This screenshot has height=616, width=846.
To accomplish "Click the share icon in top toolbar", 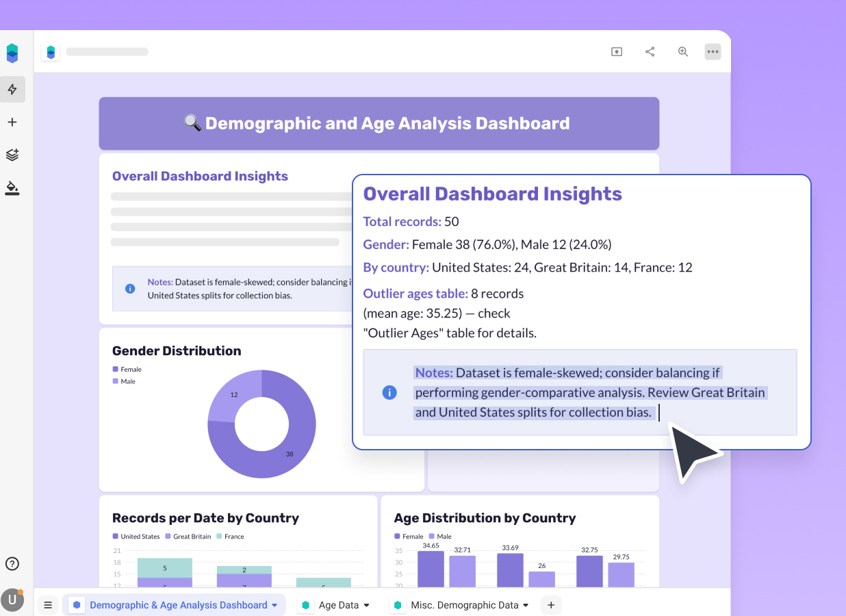I will pos(650,52).
